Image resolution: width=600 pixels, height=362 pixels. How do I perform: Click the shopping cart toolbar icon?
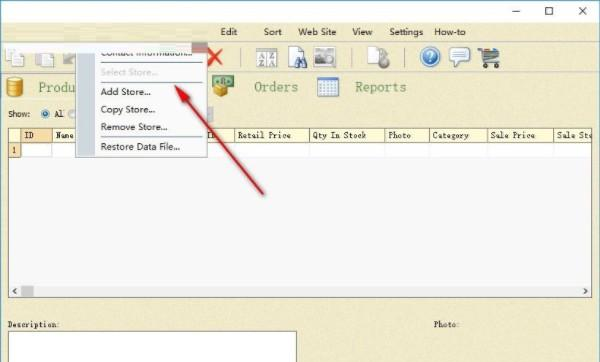click(x=489, y=58)
